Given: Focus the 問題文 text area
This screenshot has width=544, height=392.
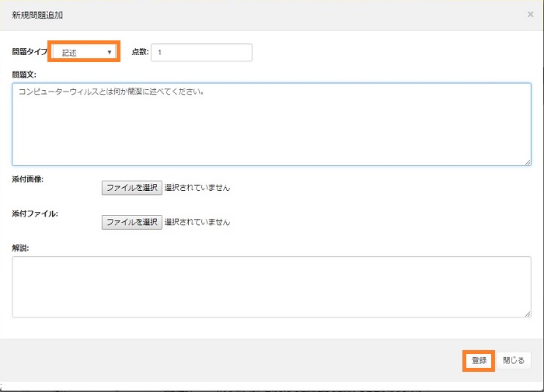Looking at the screenshot, I should point(271,124).
